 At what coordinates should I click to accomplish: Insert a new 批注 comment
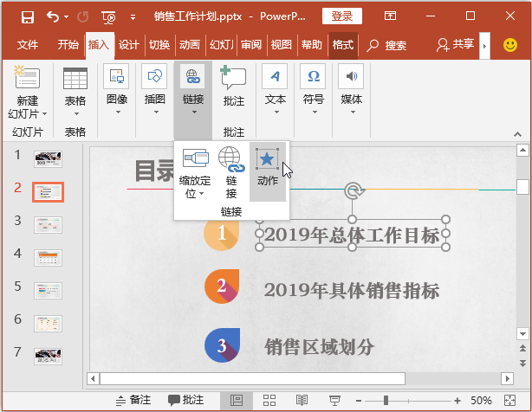[x=233, y=86]
